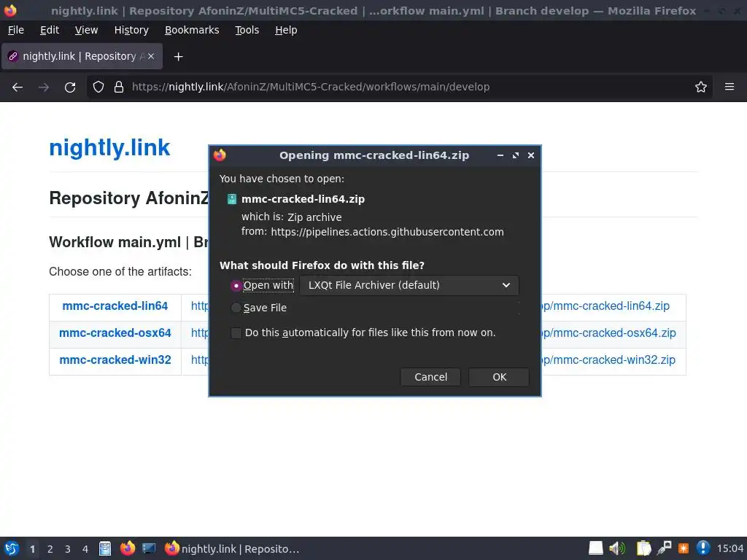Switch to virtual desktop 2
747x560 pixels.
point(50,549)
